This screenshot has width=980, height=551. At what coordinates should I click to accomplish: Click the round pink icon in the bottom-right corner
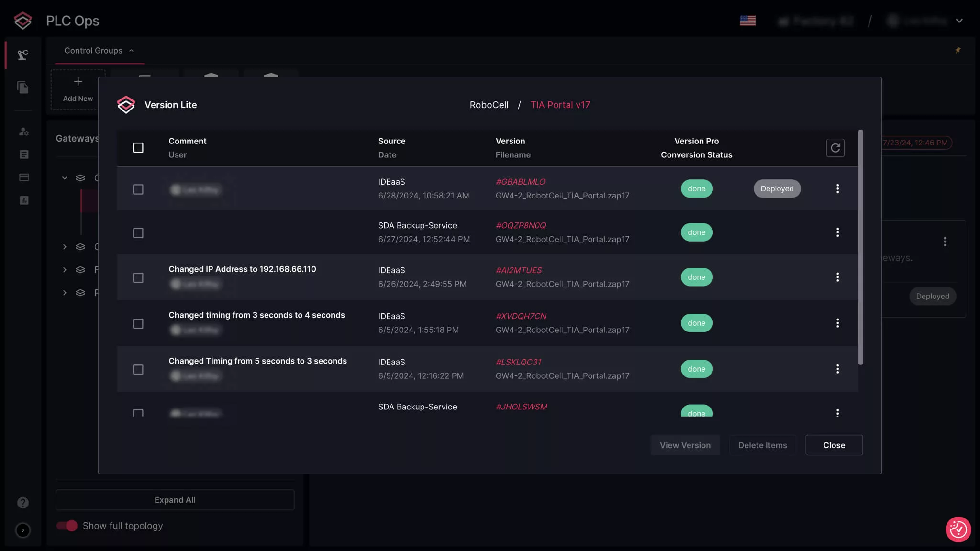958,529
